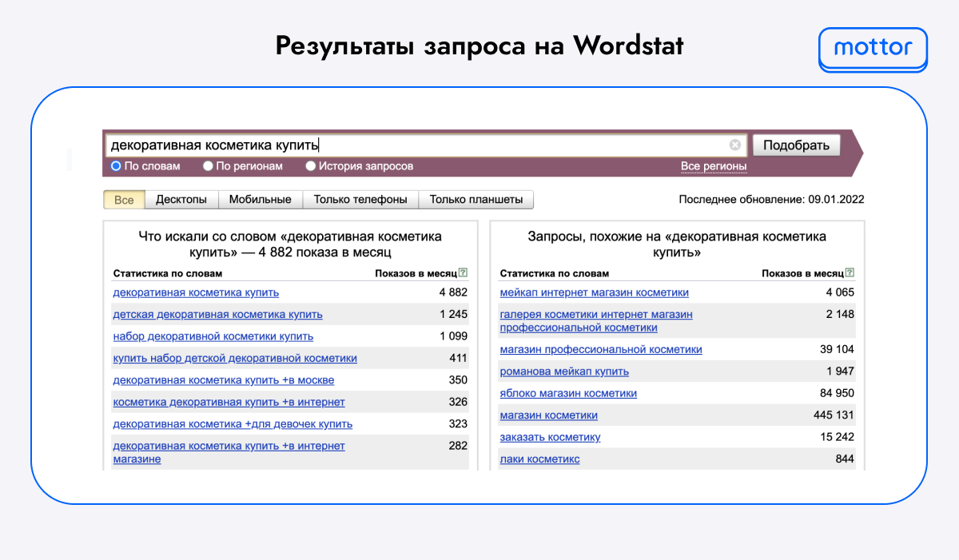Click the 'Подобрать' button

(x=797, y=145)
